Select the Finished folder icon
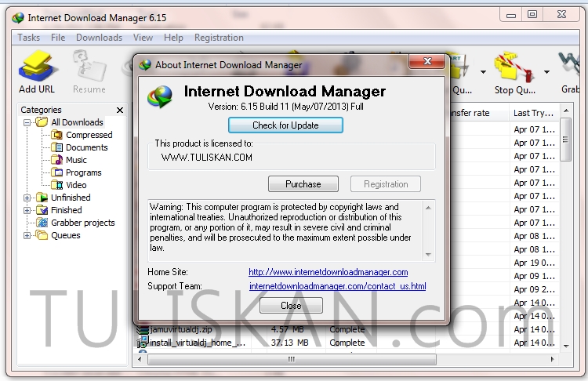This screenshot has height=381, width=588. point(42,210)
